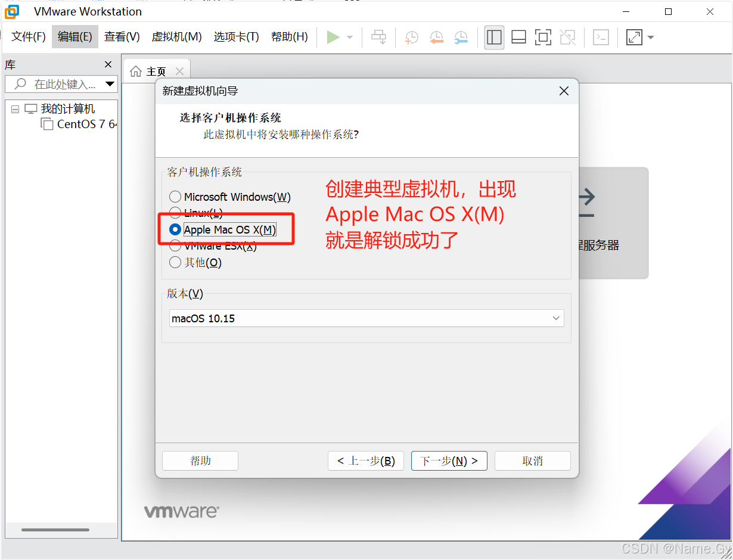The image size is (733, 560).
Task: Open snapshot manager wrench clock icon
Action: [x=461, y=38]
